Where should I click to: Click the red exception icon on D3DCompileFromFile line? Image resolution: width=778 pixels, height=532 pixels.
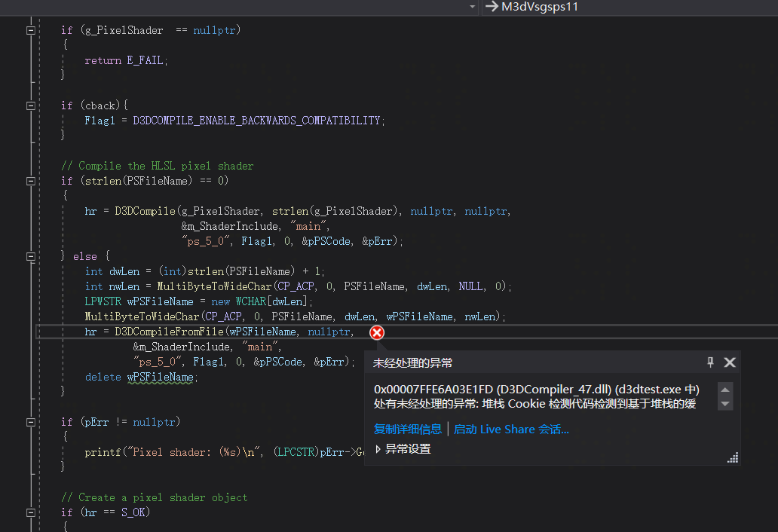[x=376, y=332]
